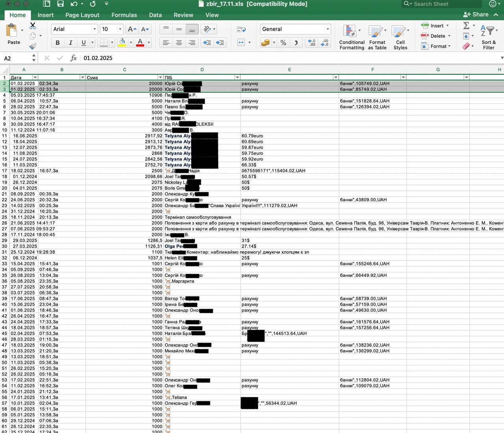Click the Share button
This screenshot has height=433, width=504.
pyautogui.click(x=476, y=15)
